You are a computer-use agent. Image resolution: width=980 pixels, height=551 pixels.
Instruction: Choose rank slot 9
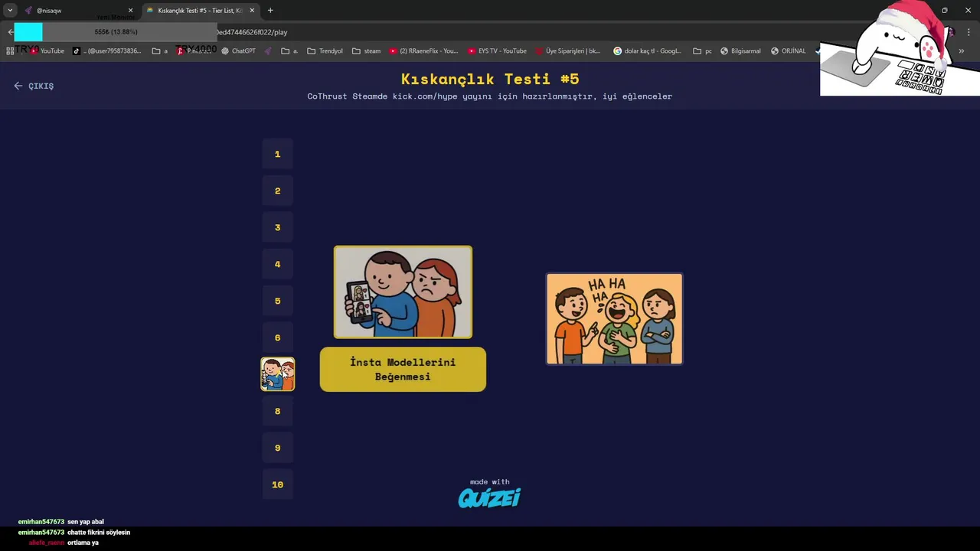coord(278,448)
